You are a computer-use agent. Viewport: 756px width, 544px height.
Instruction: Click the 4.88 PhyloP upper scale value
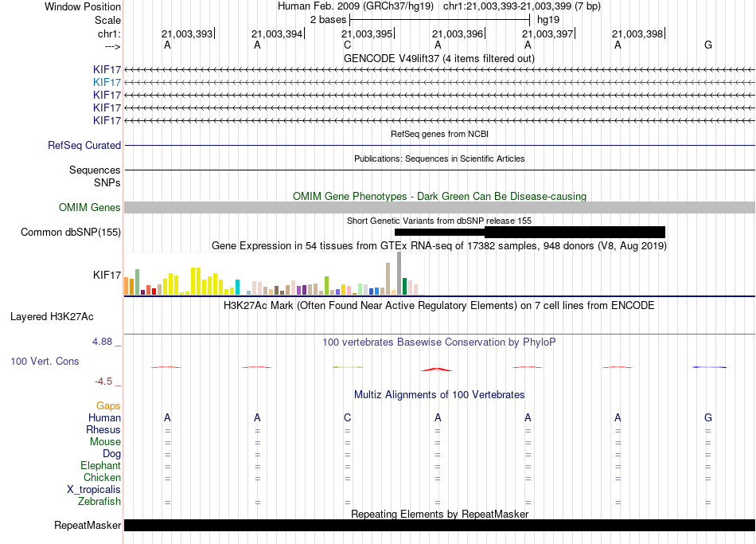point(102,341)
